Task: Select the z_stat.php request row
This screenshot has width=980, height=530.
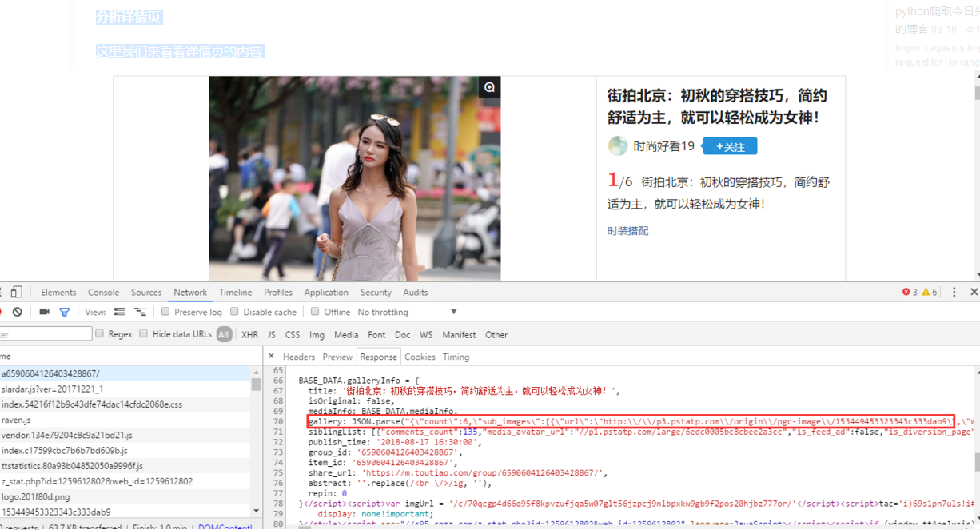Action: pyautogui.click(x=125, y=481)
